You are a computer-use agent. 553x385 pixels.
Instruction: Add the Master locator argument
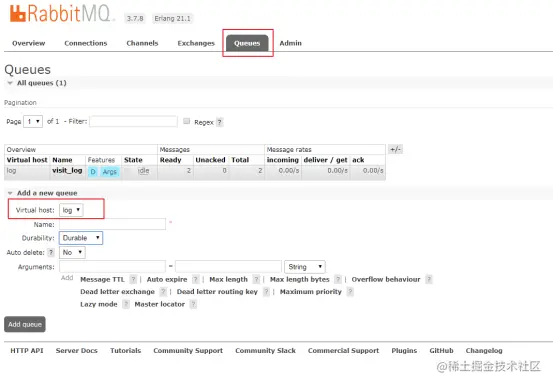pyautogui.click(x=160, y=304)
